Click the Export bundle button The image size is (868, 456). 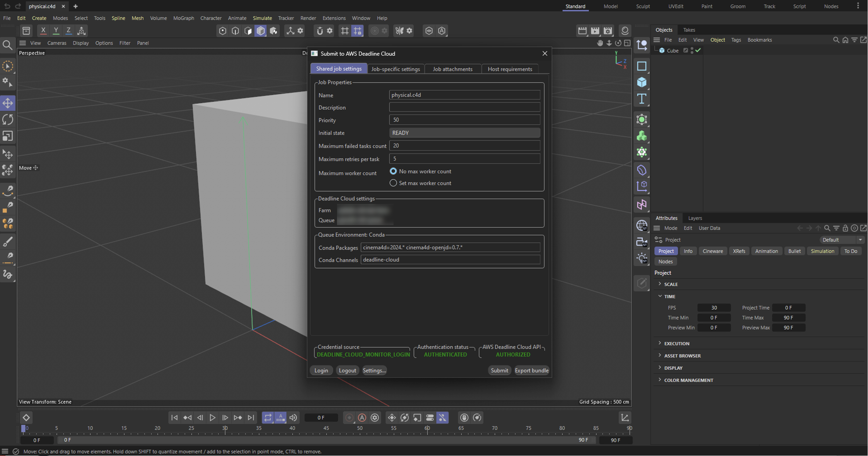(x=532, y=370)
